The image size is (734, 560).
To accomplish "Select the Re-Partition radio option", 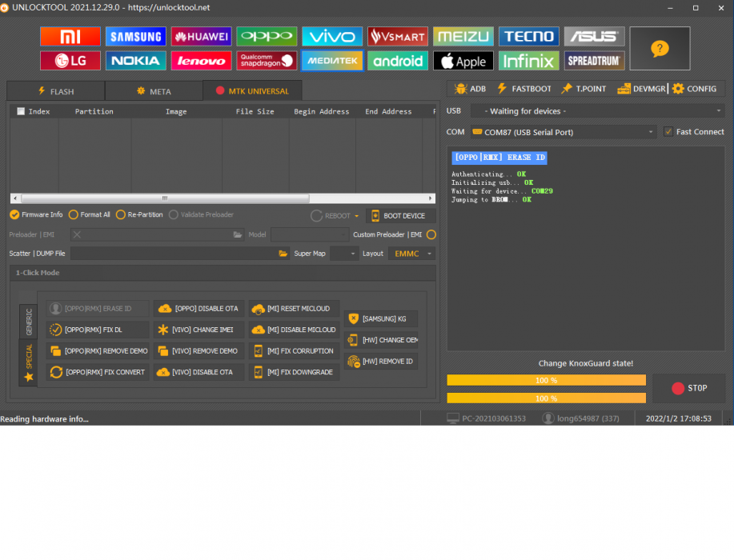I will (139, 214).
